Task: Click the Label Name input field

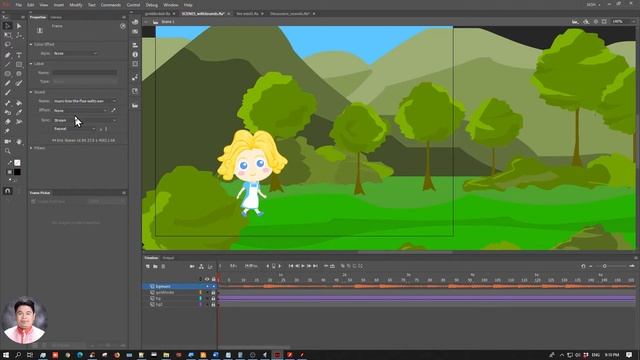Action: 84,73
